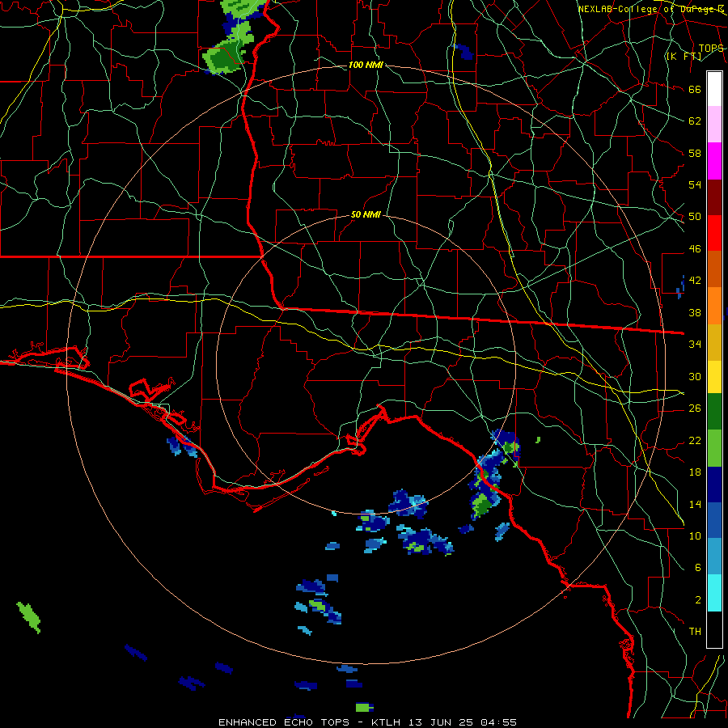The width and height of the screenshot is (728, 728).
Task: Click the "50 NMI" range ring label
Action: click(366, 214)
